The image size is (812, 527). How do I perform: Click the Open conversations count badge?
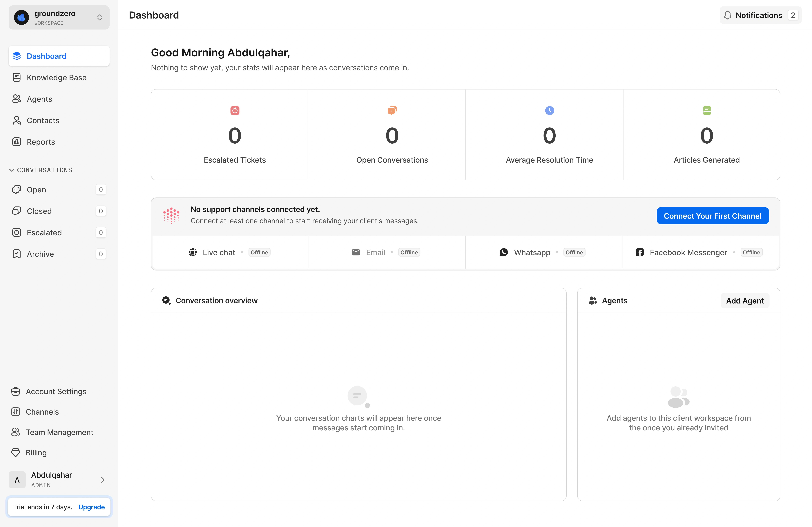coord(101,190)
